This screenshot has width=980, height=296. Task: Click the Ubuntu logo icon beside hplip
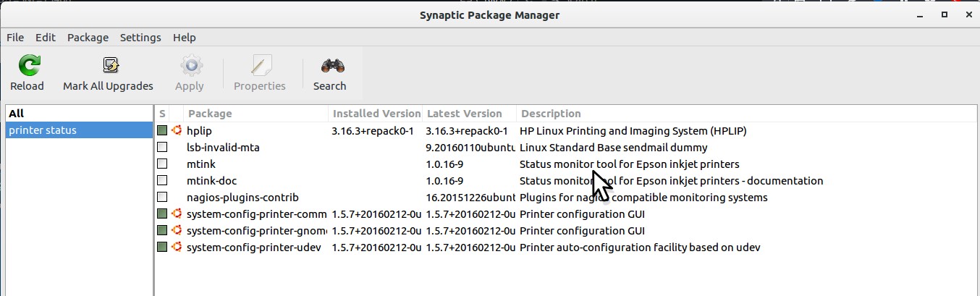tap(176, 131)
